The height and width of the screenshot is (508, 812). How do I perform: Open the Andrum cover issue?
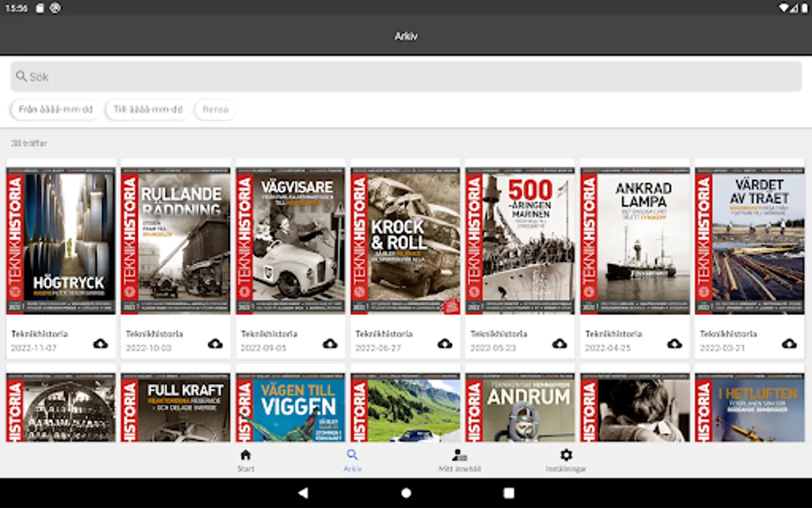point(520,407)
